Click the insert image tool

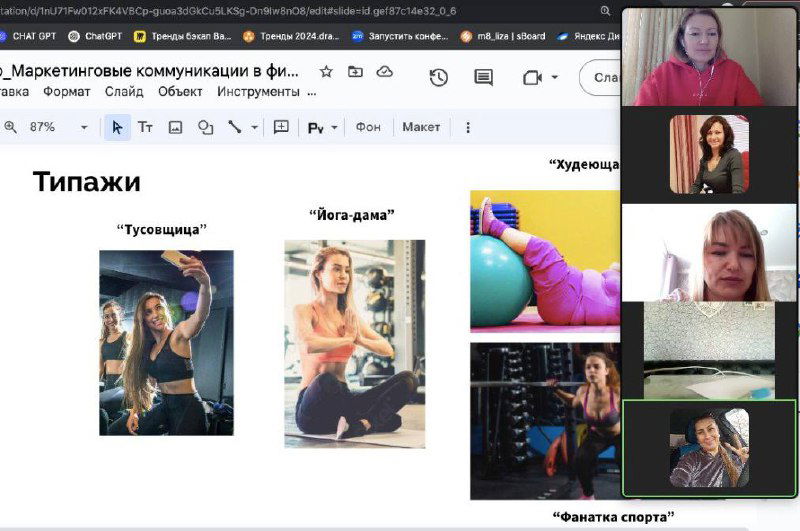point(175,127)
